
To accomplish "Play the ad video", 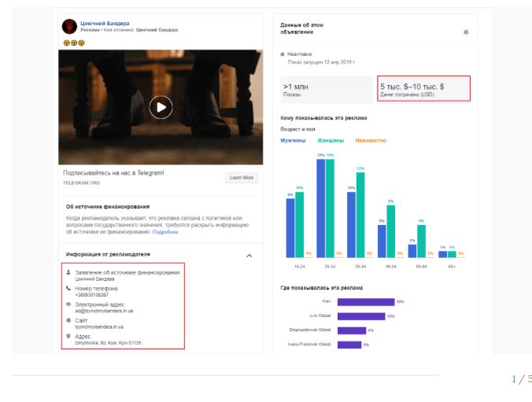I will pos(161,107).
